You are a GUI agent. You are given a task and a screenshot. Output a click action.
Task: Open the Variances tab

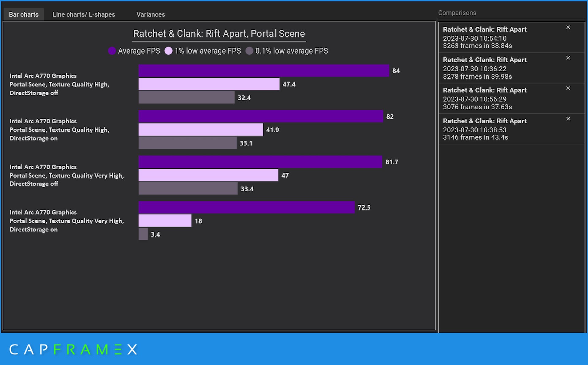pos(150,14)
